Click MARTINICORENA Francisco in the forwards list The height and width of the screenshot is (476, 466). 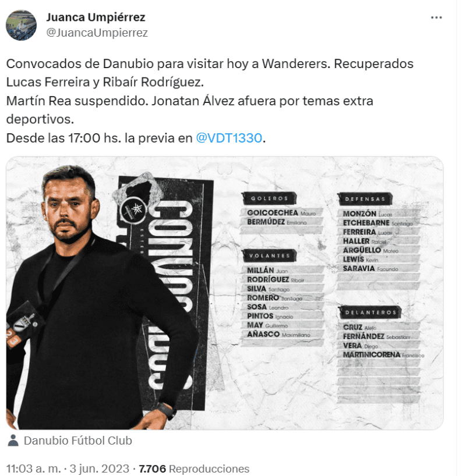(x=383, y=354)
